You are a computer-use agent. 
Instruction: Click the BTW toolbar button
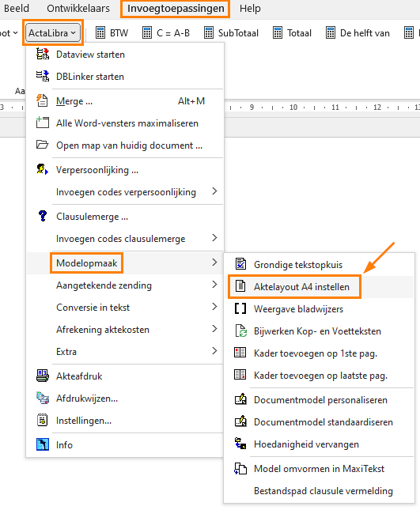[112, 33]
